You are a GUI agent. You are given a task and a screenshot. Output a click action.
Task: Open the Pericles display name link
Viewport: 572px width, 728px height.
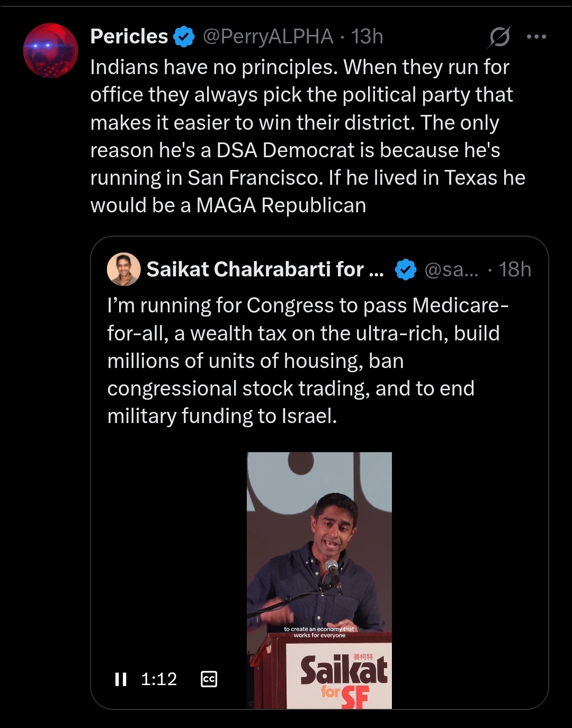click(129, 37)
